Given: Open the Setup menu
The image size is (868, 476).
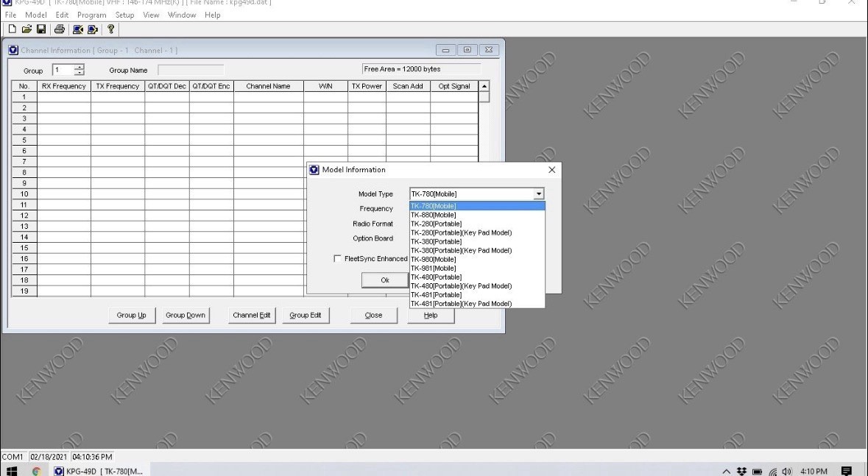Looking at the screenshot, I should [124, 15].
